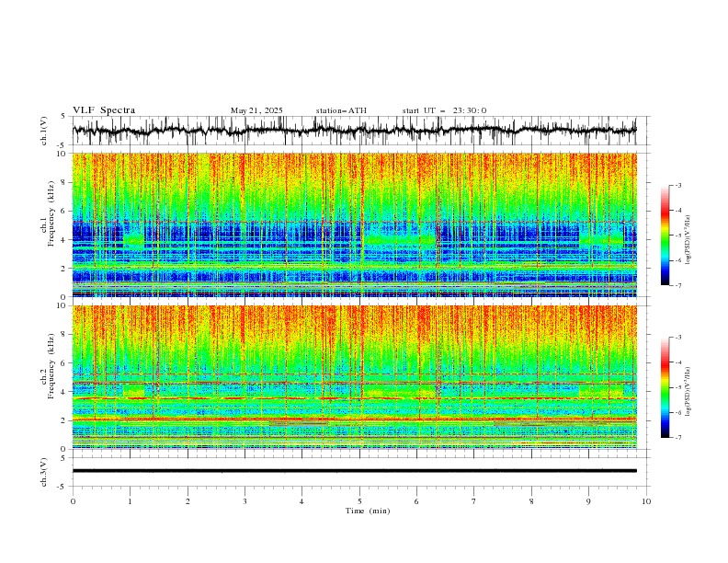The width and height of the screenshot is (728, 563).
Task: Click the ch.1 PSD color scale bar
Action: click(x=665, y=235)
